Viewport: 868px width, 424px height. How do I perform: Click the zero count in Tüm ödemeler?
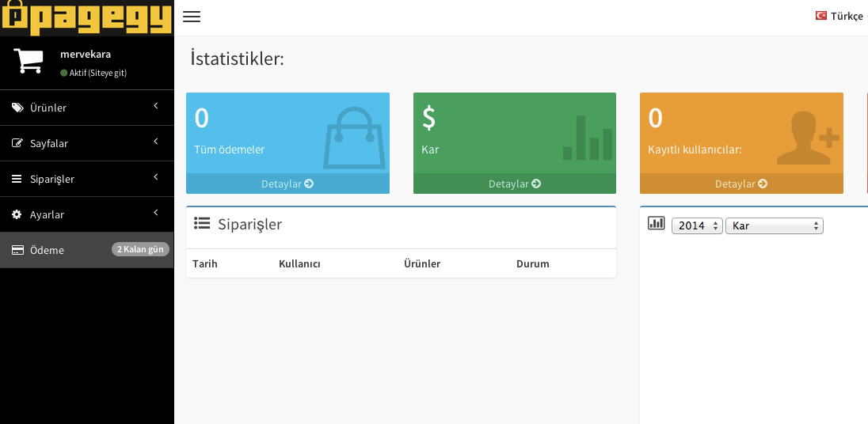(201, 119)
